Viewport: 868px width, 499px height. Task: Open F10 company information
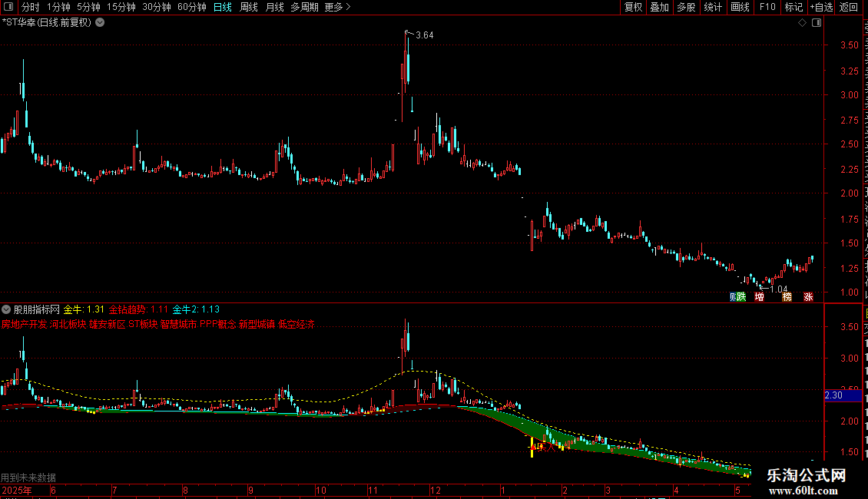click(767, 7)
